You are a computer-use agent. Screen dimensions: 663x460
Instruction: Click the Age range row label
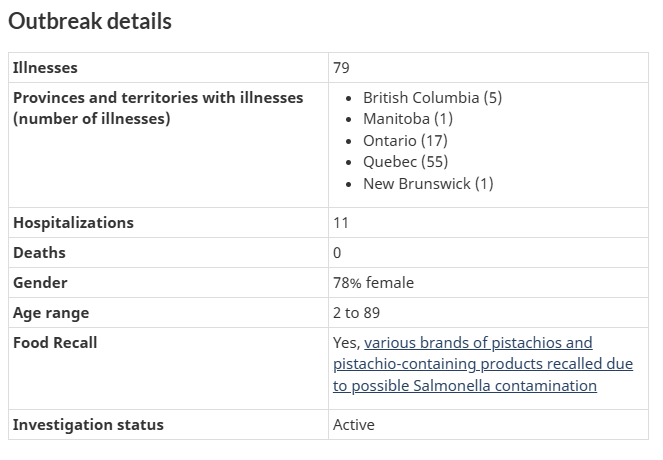(x=51, y=313)
